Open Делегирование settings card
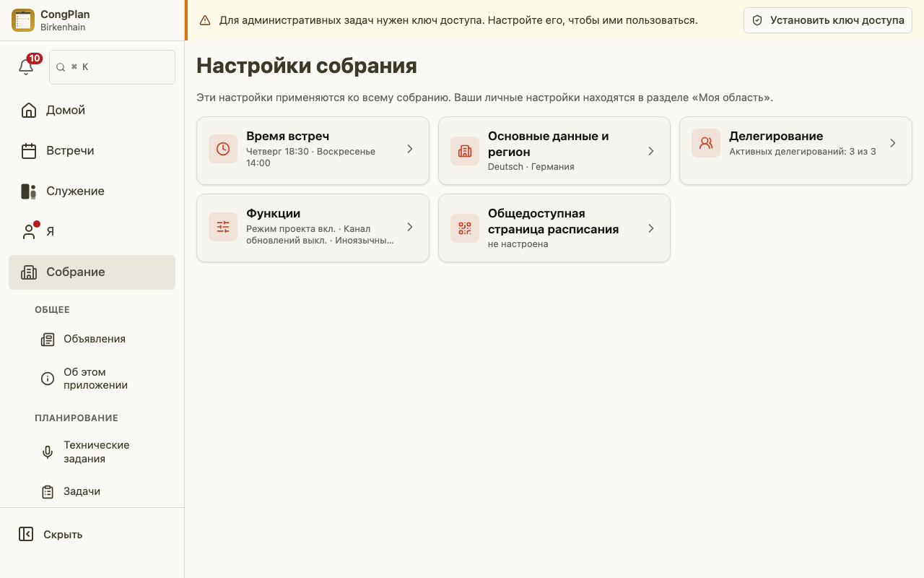Screen dimensions: 924x578 tap(796, 150)
